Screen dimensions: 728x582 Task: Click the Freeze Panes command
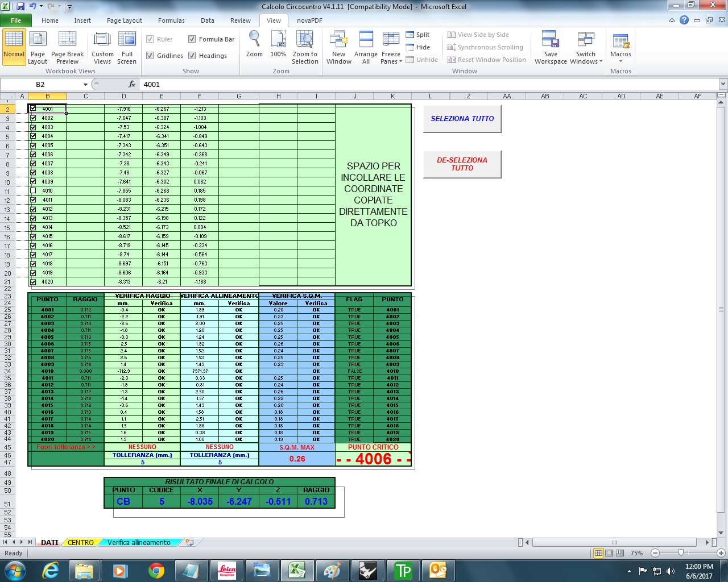[391, 47]
